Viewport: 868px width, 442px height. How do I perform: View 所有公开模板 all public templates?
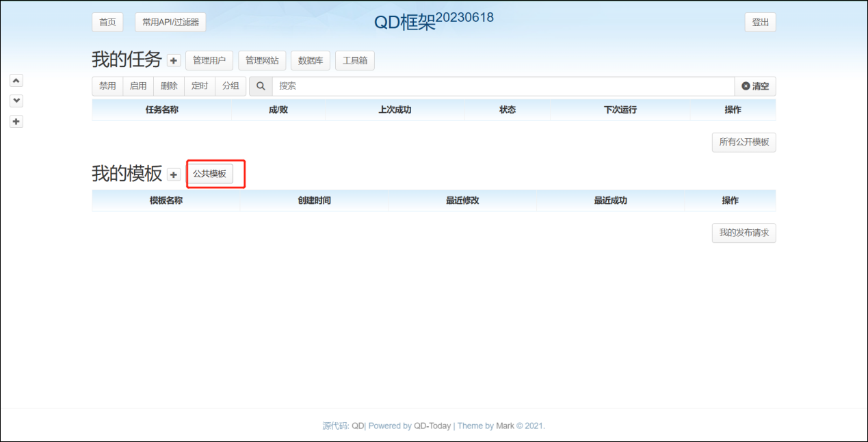pos(744,142)
